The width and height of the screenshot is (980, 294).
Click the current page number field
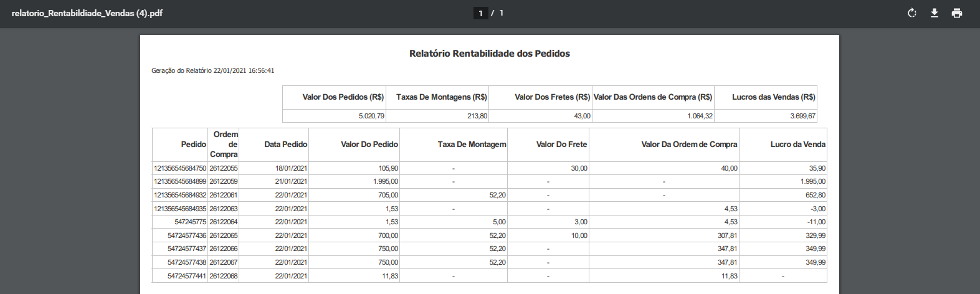(480, 13)
